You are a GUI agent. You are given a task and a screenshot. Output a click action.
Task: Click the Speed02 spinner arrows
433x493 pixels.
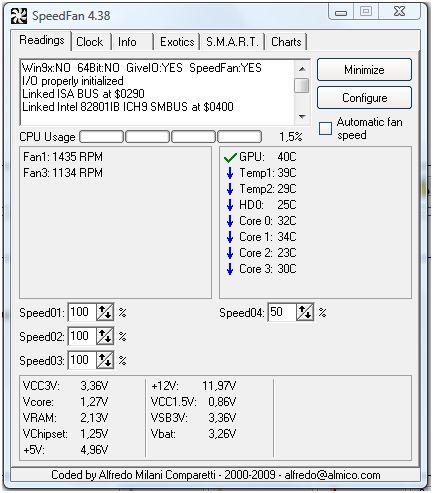click(105, 336)
